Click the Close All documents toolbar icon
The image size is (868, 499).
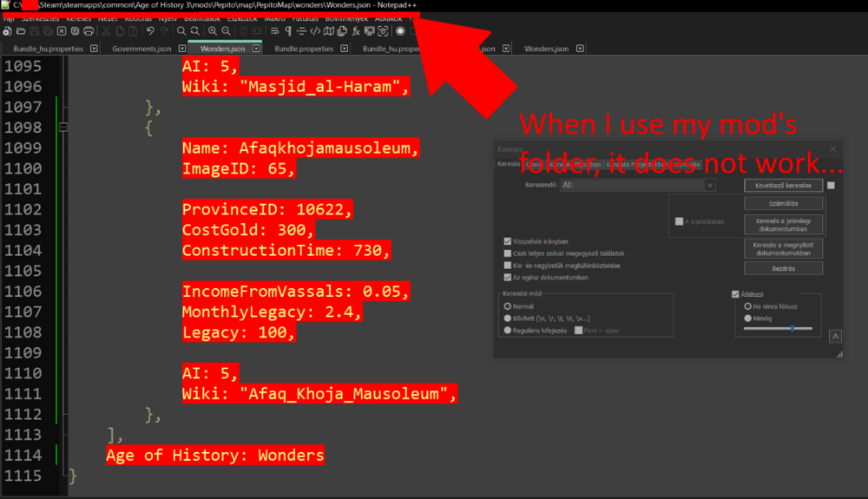click(x=75, y=31)
